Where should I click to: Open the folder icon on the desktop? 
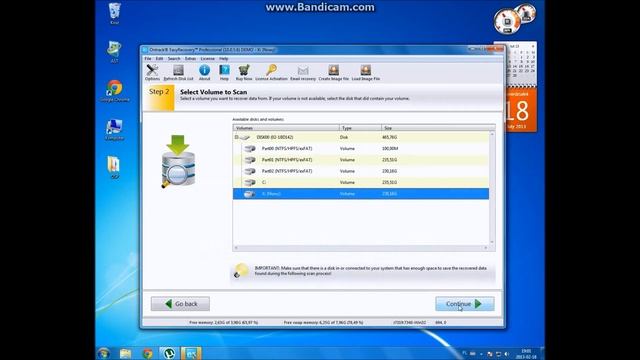point(114,167)
